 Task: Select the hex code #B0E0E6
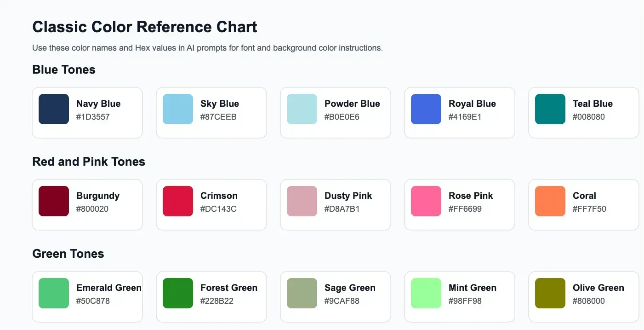[x=342, y=117]
